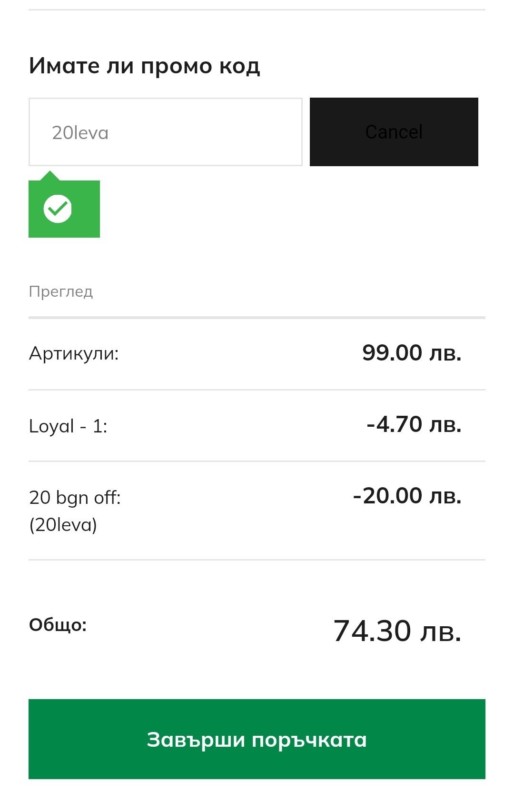Click the -4.70 лв. loyalty discount
Image resolution: width=514 pixels, height=812 pixels.
pyautogui.click(x=414, y=424)
